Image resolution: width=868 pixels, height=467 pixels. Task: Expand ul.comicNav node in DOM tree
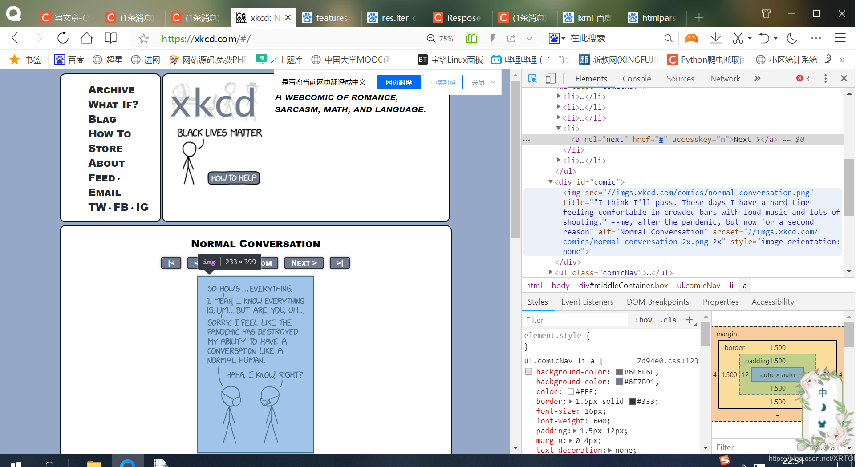coord(551,272)
